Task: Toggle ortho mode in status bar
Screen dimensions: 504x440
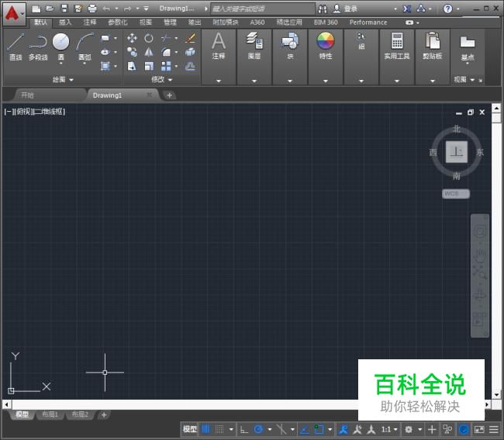Action: pos(243,429)
